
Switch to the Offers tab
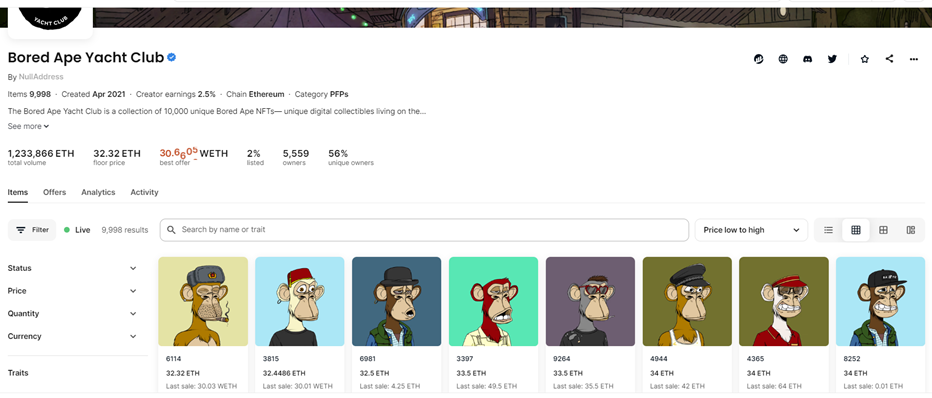tap(55, 192)
